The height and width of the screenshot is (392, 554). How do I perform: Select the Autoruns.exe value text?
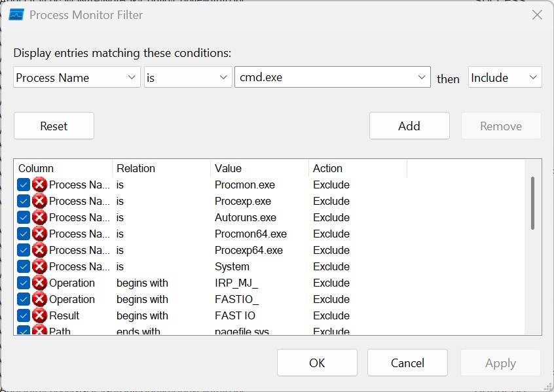(x=246, y=217)
